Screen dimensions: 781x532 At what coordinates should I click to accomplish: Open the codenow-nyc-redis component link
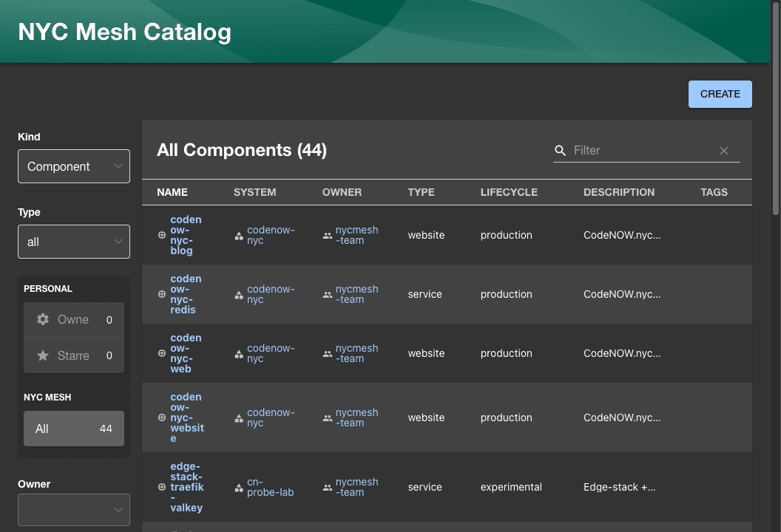click(x=186, y=294)
